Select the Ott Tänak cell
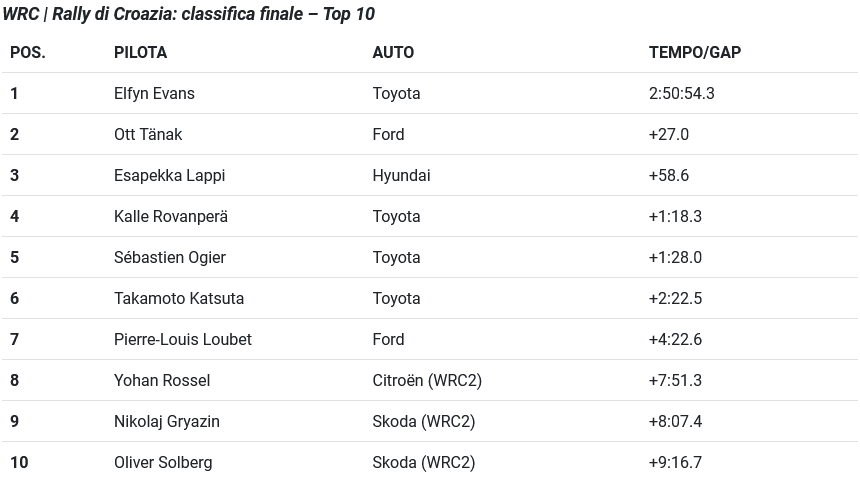 coord(148,134)
